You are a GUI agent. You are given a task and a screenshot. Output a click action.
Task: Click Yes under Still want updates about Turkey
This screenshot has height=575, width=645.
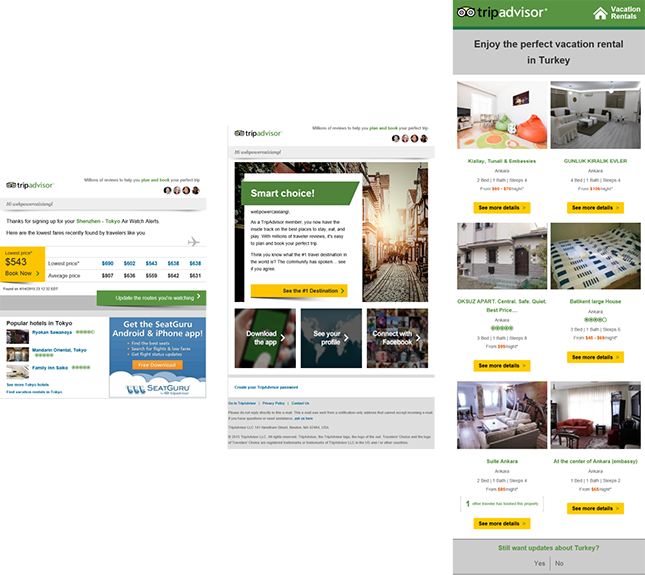tap(539, 563)
